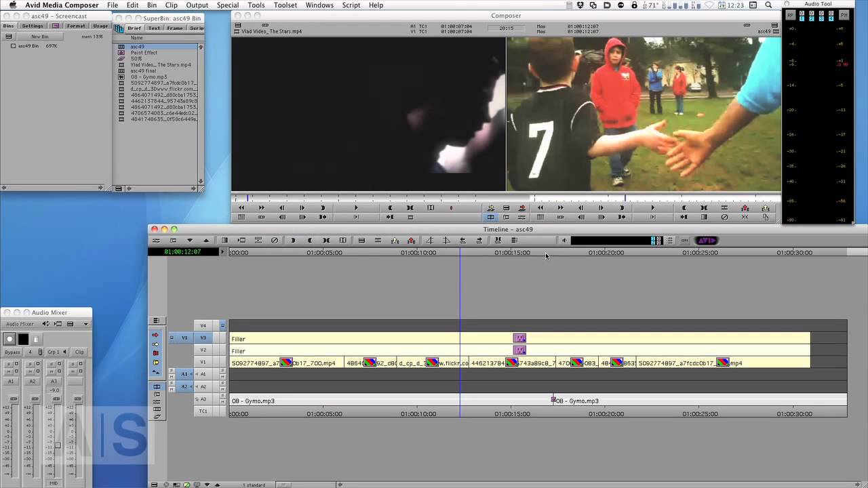Click the Keyframe selection tool in palette
The width and height of the screenshot is (868, 488).
tap(156, 372)
